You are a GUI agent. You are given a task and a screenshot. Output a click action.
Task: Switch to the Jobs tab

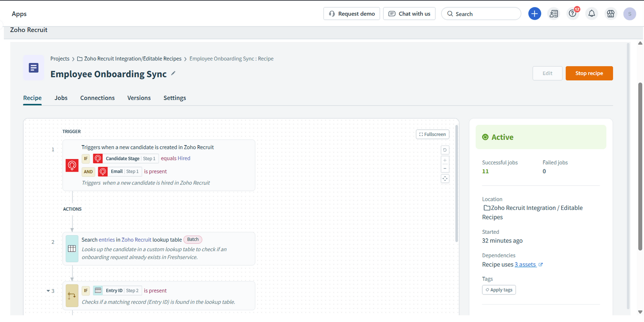61,98
